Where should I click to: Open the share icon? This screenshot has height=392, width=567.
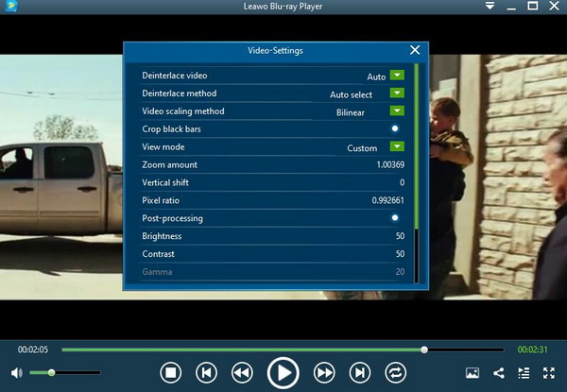coord(499,373)
